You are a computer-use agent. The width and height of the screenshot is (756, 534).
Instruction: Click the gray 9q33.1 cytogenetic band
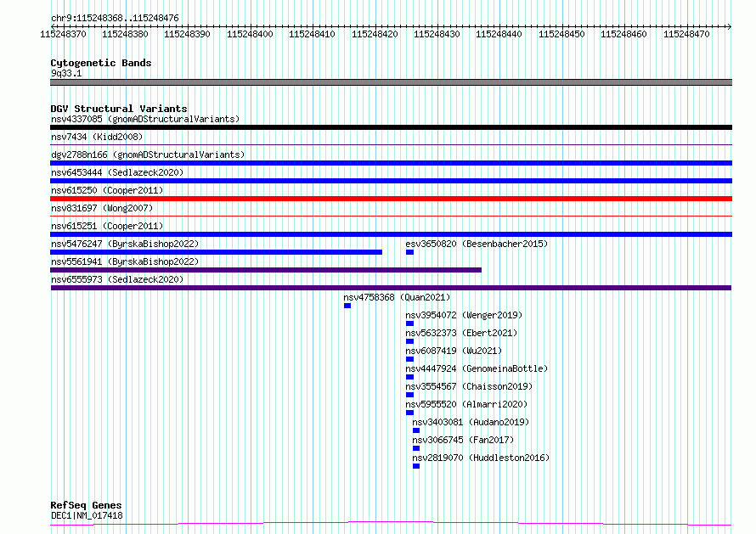pos(391,82)
